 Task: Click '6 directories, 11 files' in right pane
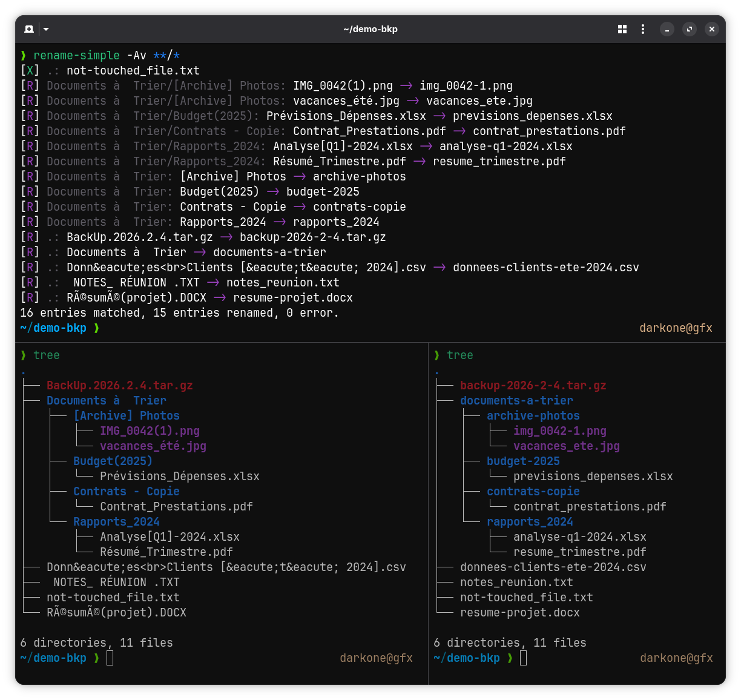[x=510, y=643]
